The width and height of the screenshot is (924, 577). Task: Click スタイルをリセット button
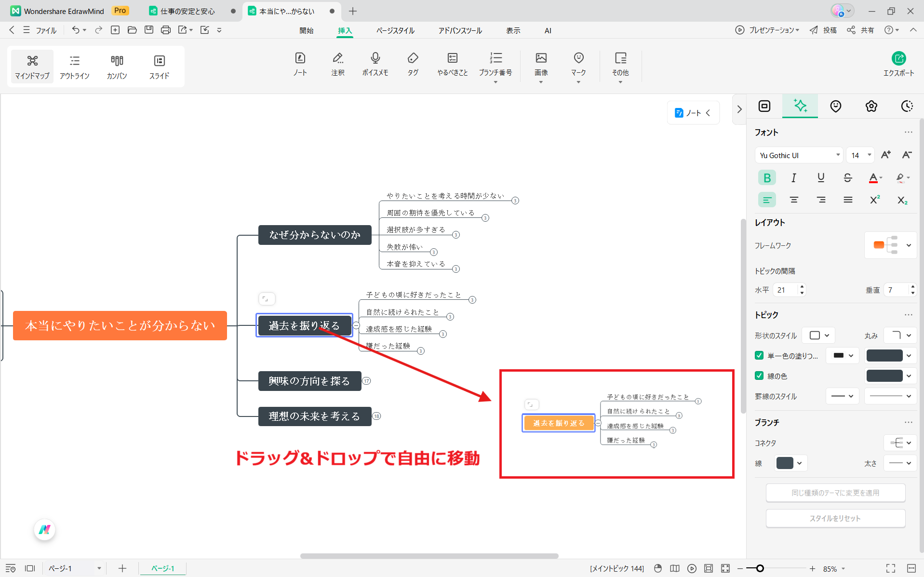[835, 518]
